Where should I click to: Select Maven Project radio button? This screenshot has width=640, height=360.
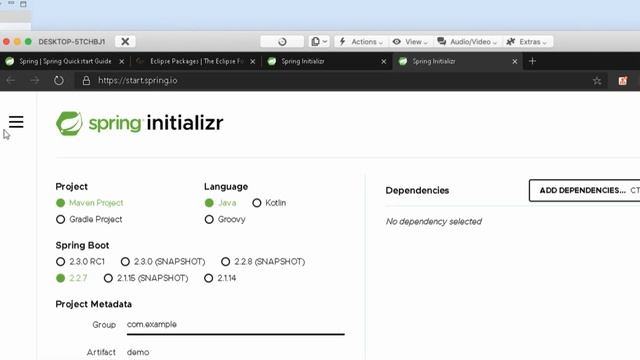coord(60,203)
